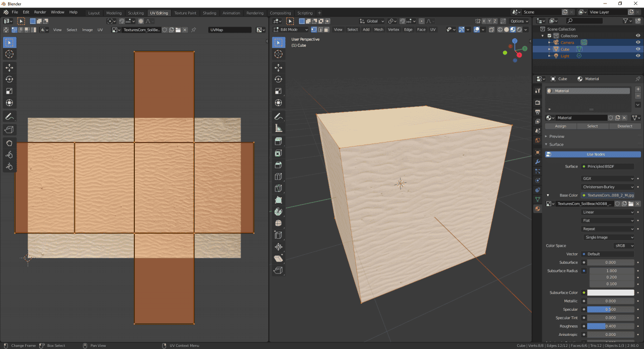
Task: Hide the Camera in the outliner
Action: click(638, 42)
